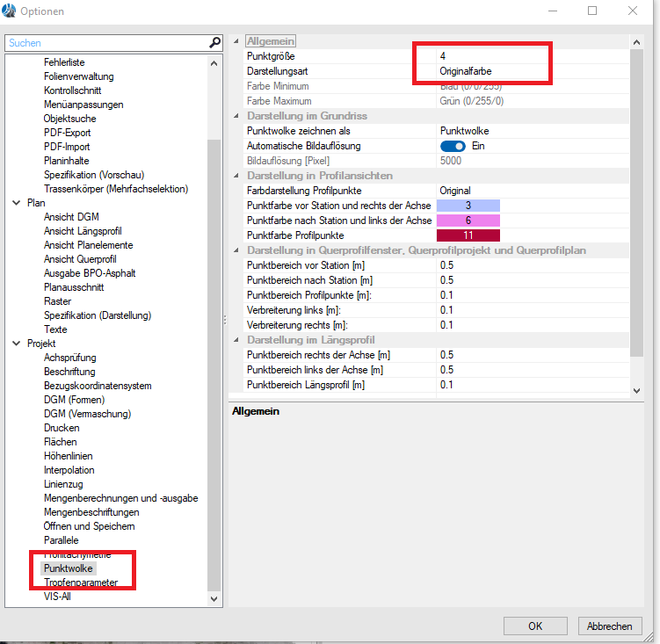This screenshot has height=644, width=660.
Task: Select Ansicht Querprofil tree item
Action: coord(80,259)
